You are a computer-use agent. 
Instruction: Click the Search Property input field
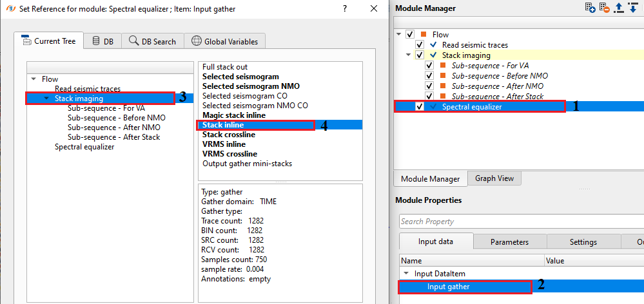520,222
